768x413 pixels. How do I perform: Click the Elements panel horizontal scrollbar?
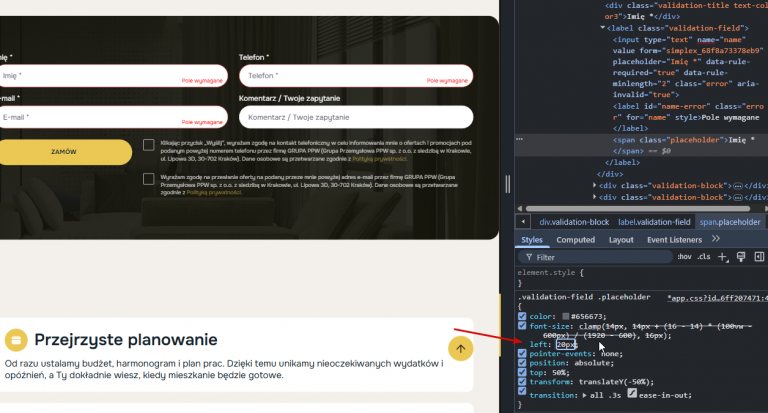637,209
